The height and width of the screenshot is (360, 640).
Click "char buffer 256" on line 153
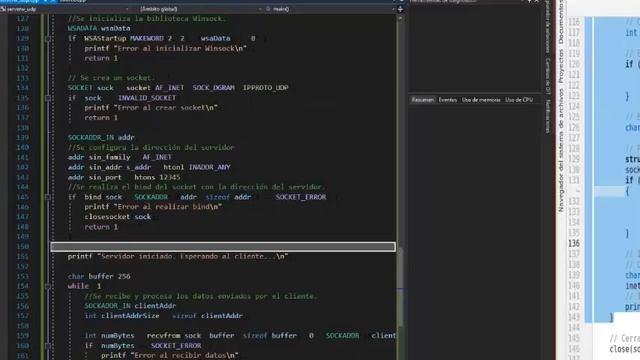tap(99, 276)
